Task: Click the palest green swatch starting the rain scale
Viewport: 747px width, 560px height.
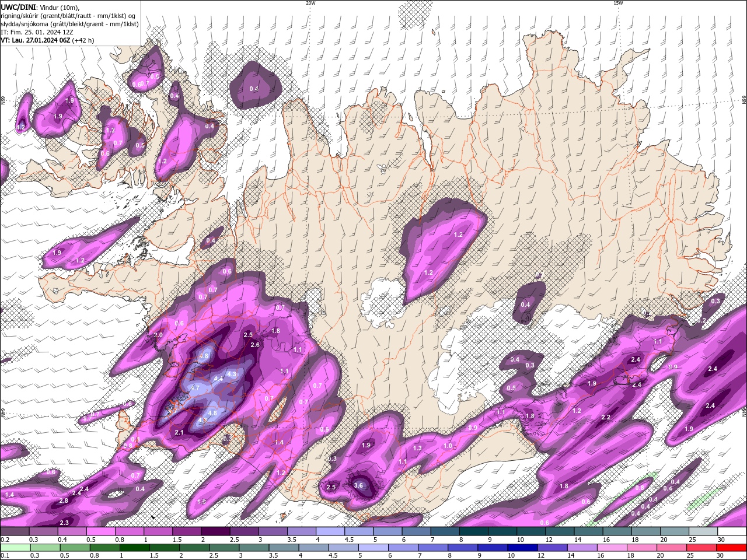Action: tap(15, 548)
